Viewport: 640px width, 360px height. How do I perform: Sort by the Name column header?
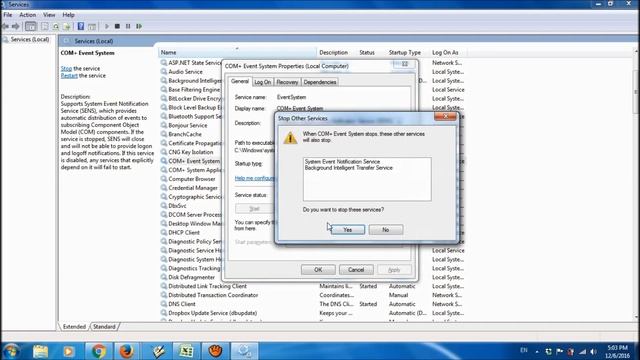tap(237, 53)
